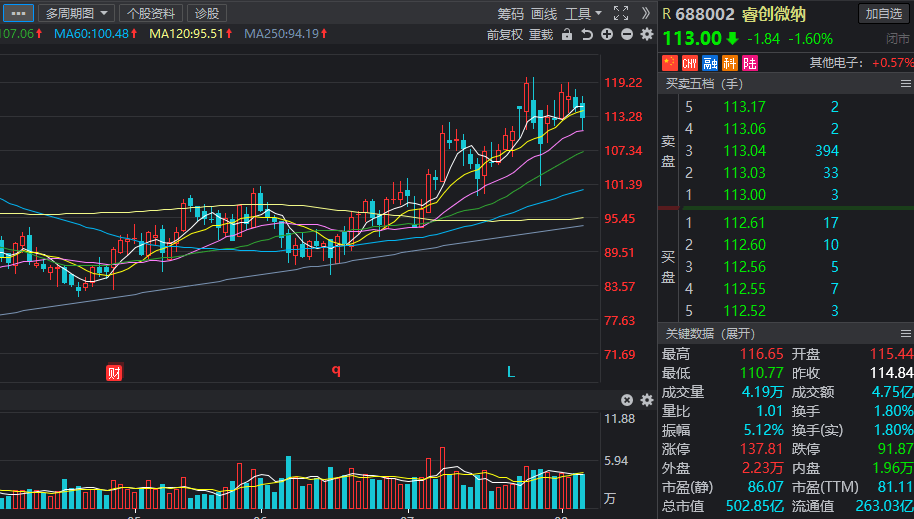Image resolution: width=914 pixels, height=519 pixels.
Task: Click the CNY currency badge
Action: pos(690,63)
